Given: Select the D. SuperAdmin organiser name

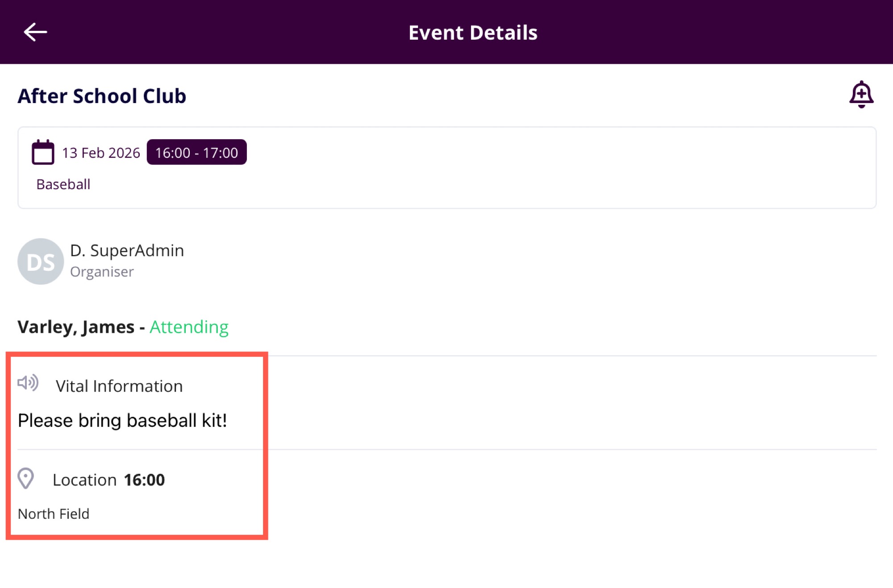Looking at the screenshot, I should click(x=127, y=251).
